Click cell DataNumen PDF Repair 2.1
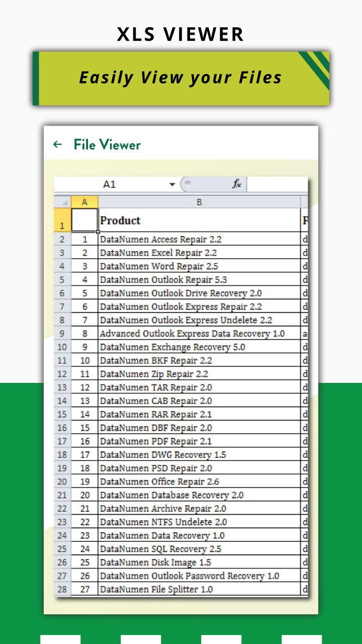The width and height of the screenshot is (362, 644). coord(199,441)
